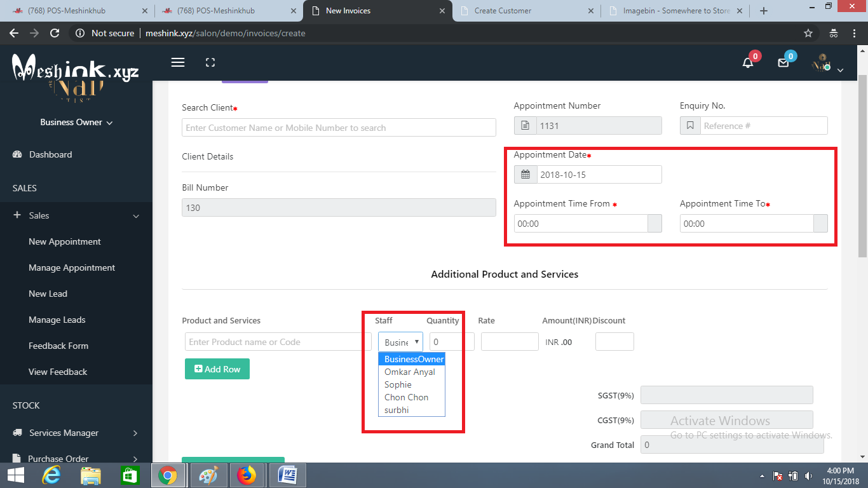Click the Services Manager truck icon
This screenshot has width=868, height=488.
click(18, 433)
